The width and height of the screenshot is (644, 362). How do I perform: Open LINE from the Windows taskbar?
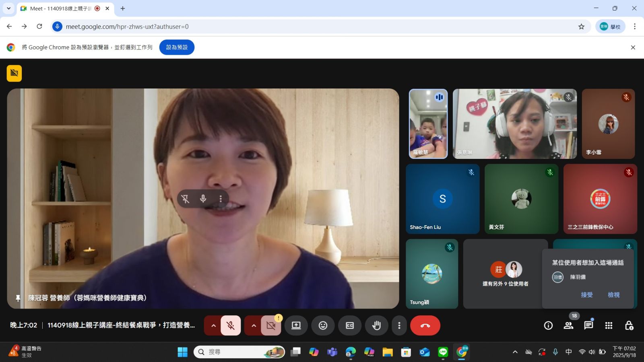(x=443, y=352)
